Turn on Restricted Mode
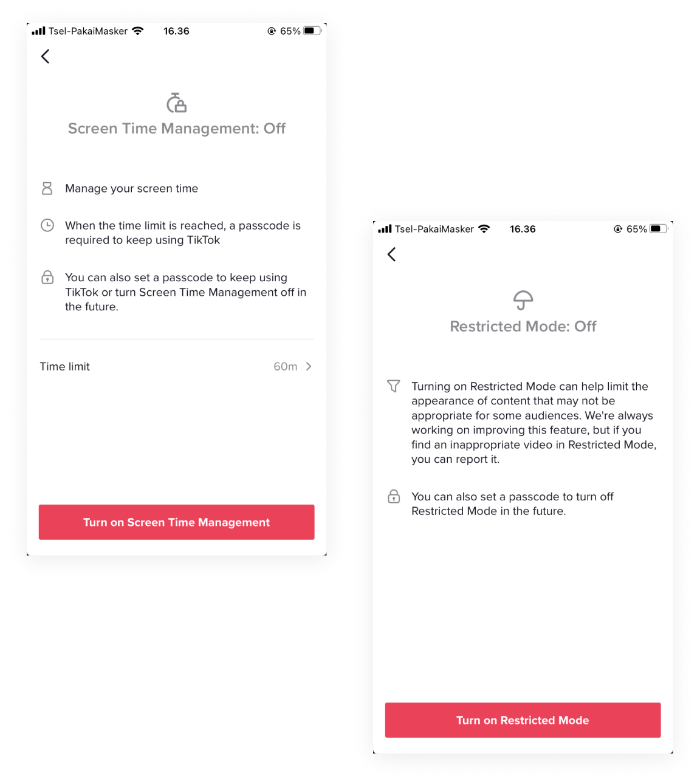This screenshot has width=700, height=784. 523,720
